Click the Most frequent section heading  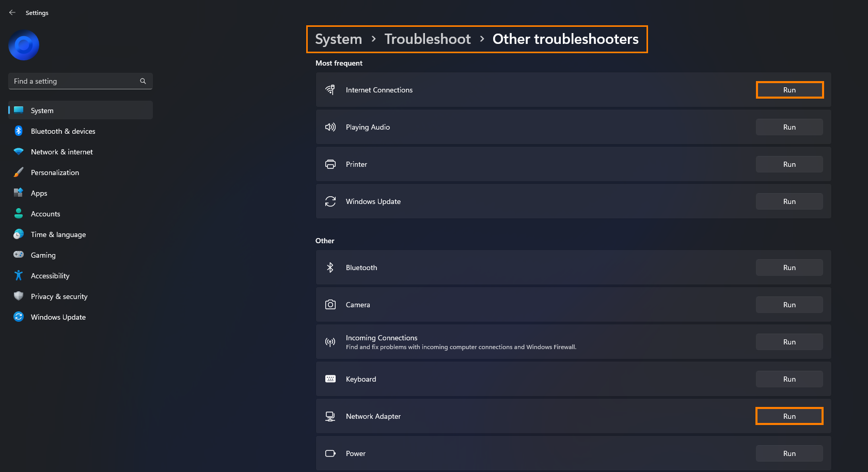click(339, 63)
